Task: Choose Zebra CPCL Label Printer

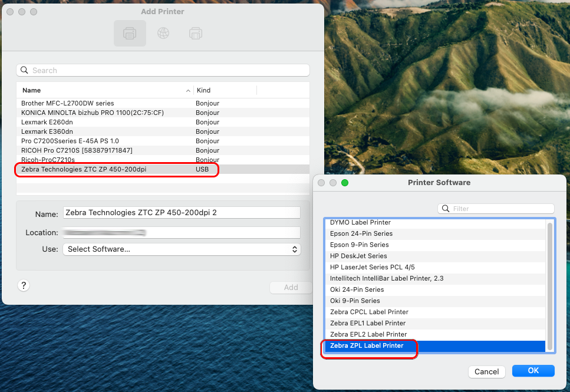Action: click(435, 312)
